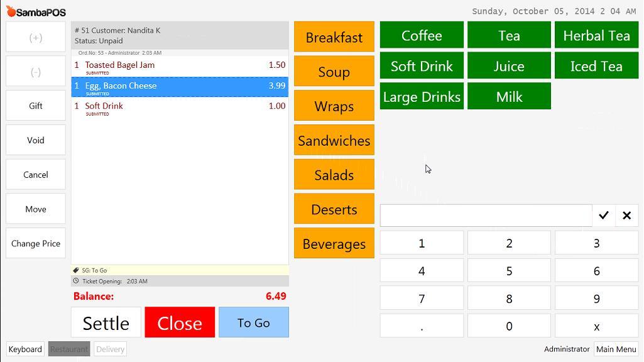Increase quantity with the (+) button
The width and height of the screenshot is (644, 362).
click(x=36, y=37)
